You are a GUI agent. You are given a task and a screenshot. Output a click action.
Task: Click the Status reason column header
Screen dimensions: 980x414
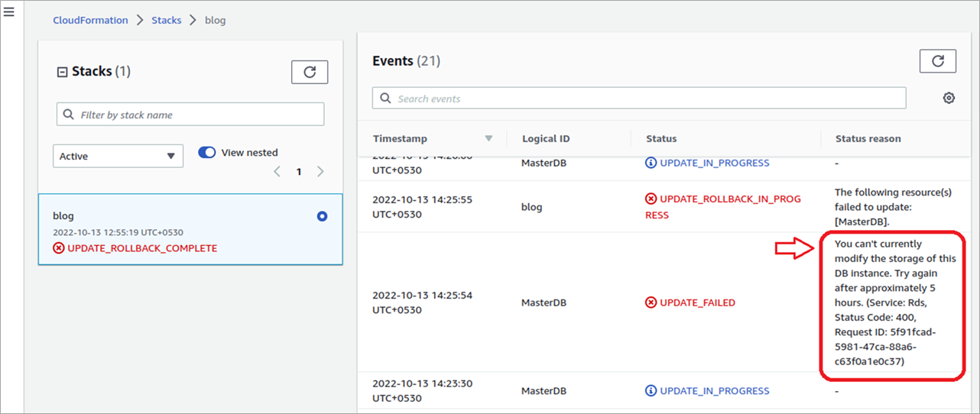pyautogui.click(x=868, y=138)
